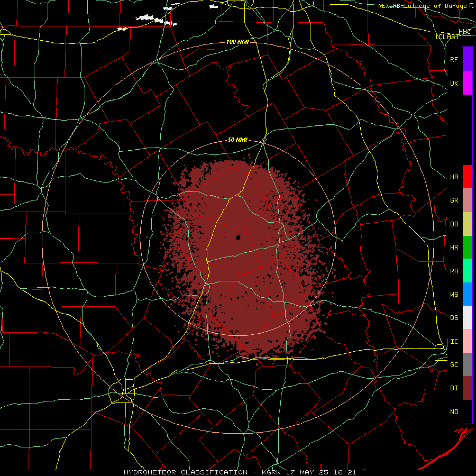Click the GC legend label
The width and height of the screenshot is (476, 476).
pyautogui.click(x=454, y=364)
